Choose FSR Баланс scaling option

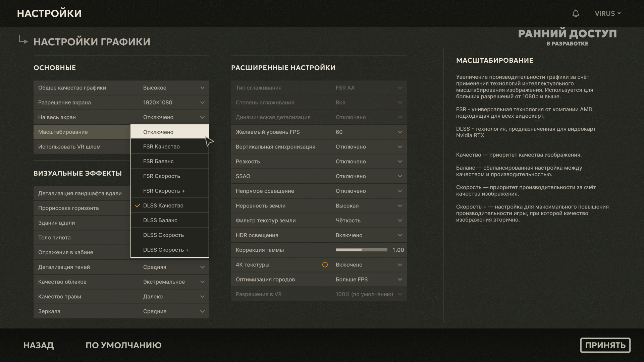click(170, 161)
